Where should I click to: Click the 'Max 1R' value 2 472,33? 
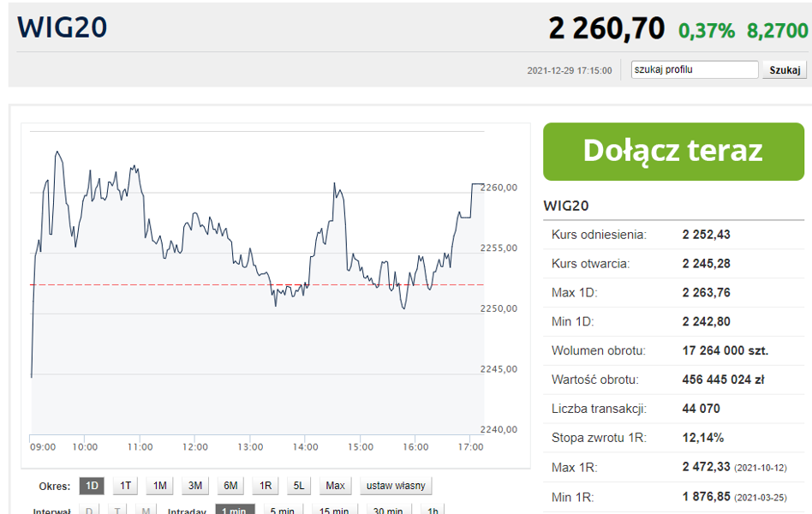tap(706, 467)
